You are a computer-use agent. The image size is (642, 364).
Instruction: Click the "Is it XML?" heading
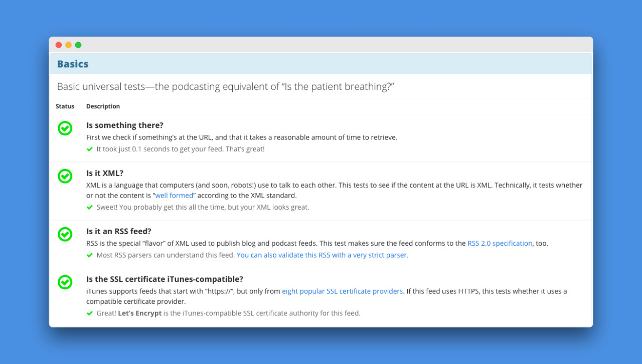click(105, 173)
